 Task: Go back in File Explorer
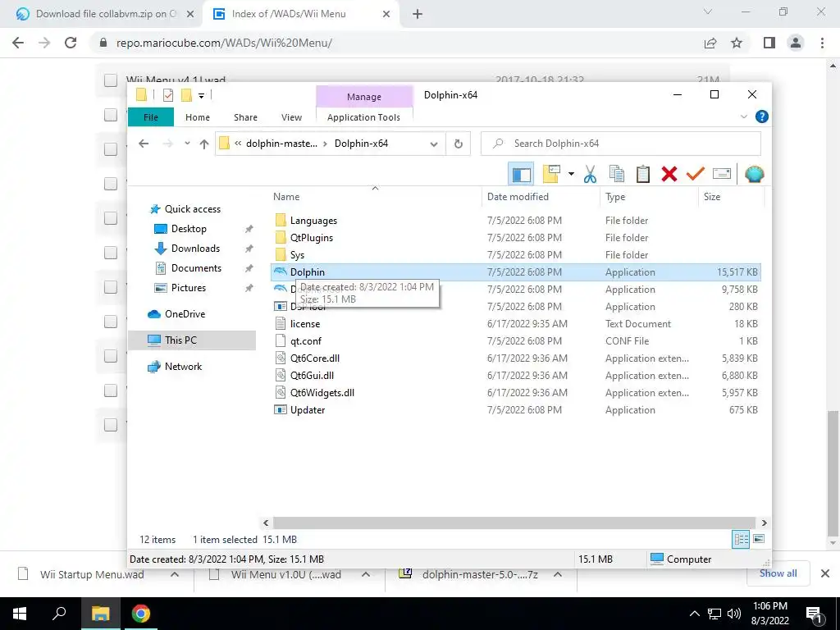coord(144,144)
